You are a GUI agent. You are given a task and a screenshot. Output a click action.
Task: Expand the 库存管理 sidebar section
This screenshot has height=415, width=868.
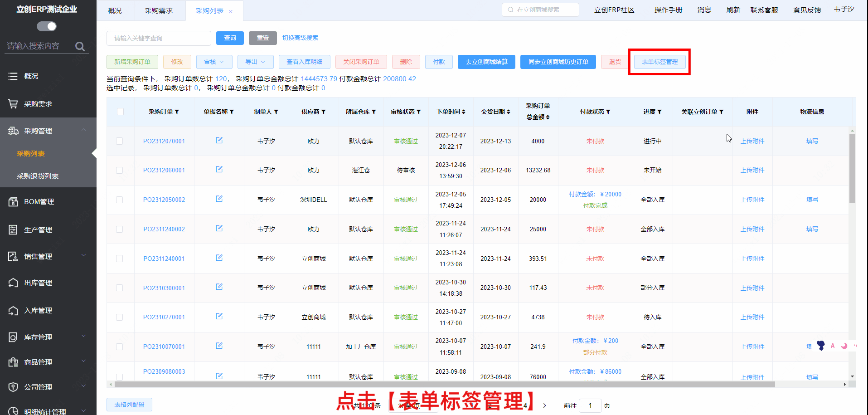[x=84, y=337]
